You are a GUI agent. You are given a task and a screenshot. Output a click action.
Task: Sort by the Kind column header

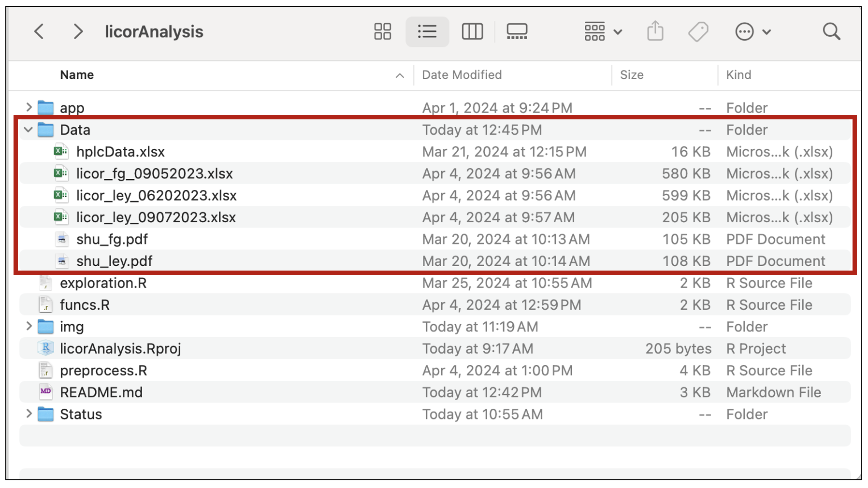[738, 75]
